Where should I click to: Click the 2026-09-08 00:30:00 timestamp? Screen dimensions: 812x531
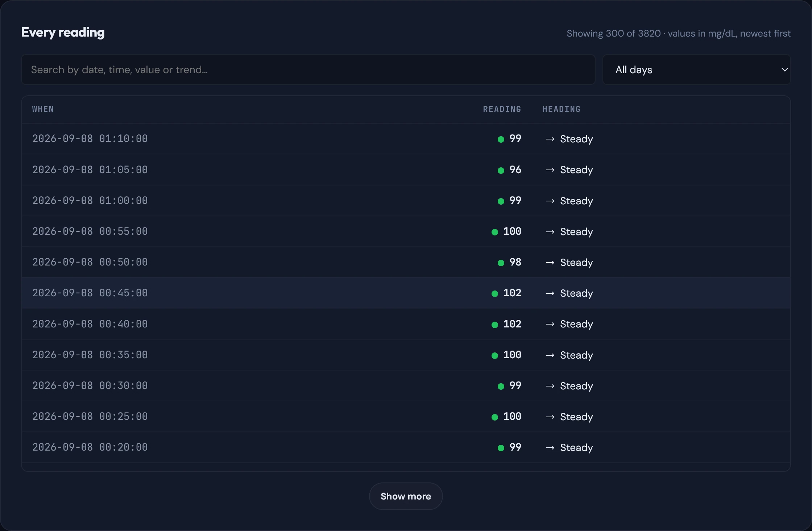click(90, 386)
